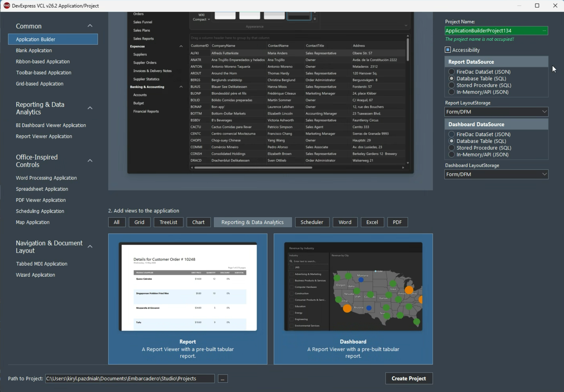Viewport: 564px width, 392px height.
Task: Toggle the Accessibility checkbox
Action: click(x=448, y=50)
